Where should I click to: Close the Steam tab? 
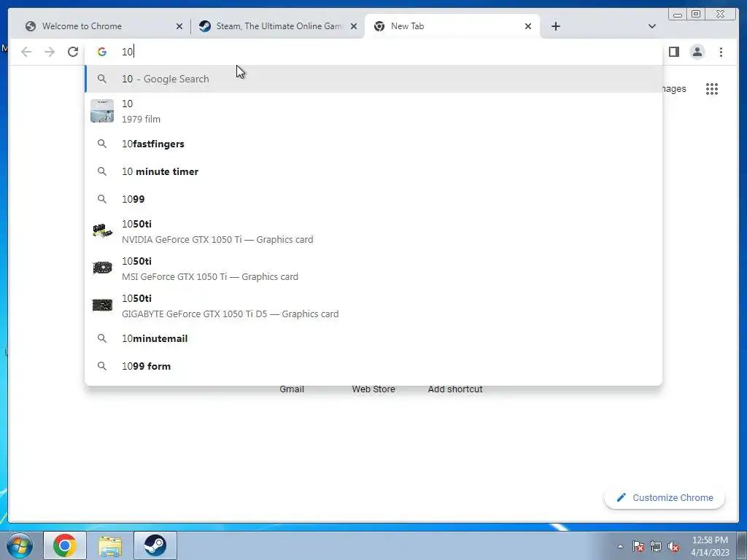coord(354,26)
